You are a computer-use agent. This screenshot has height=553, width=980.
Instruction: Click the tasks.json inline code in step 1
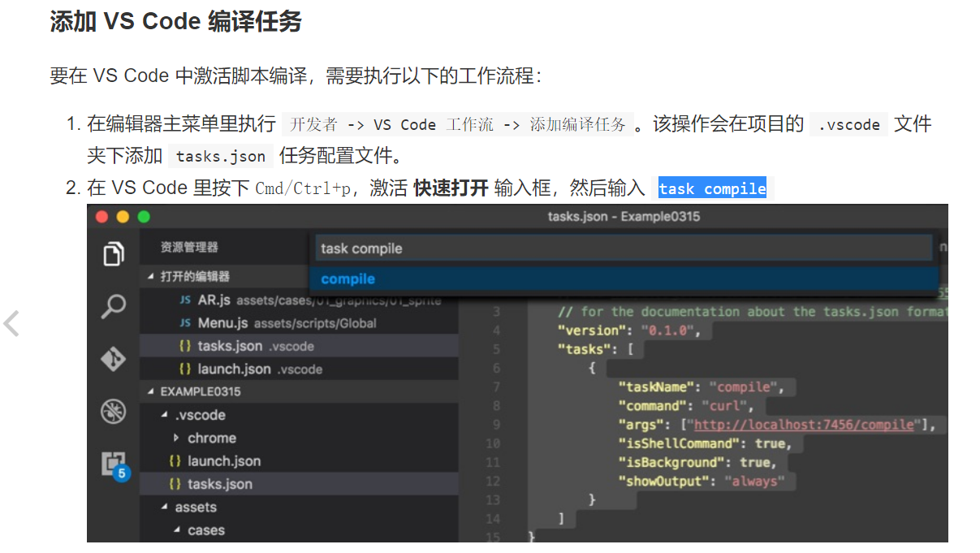pyautogui.click(x=221, y=157)
